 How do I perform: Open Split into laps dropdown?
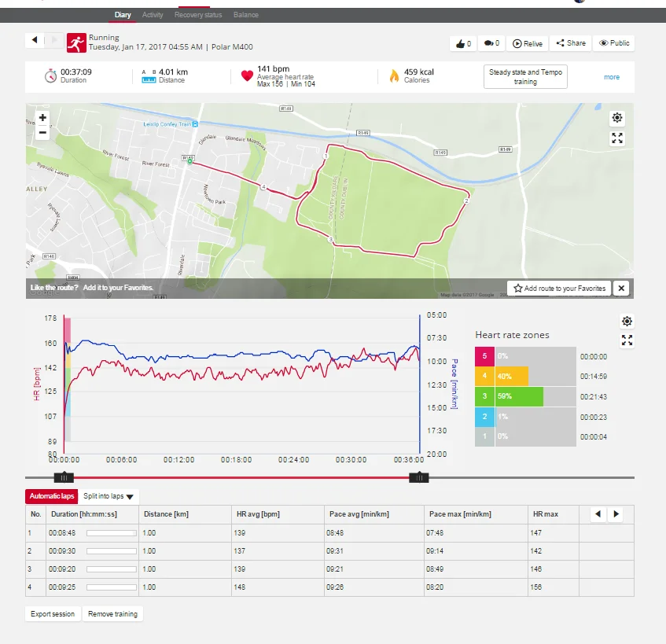(109, 496)
